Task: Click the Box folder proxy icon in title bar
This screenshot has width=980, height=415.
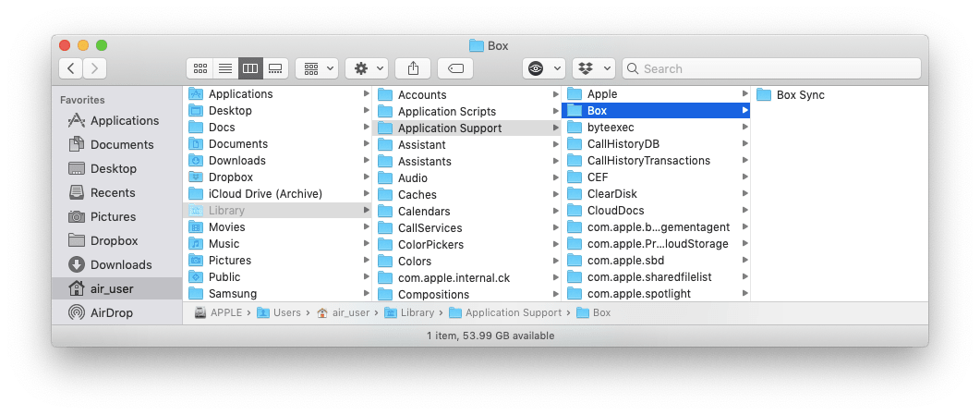Action: point(477,45)
